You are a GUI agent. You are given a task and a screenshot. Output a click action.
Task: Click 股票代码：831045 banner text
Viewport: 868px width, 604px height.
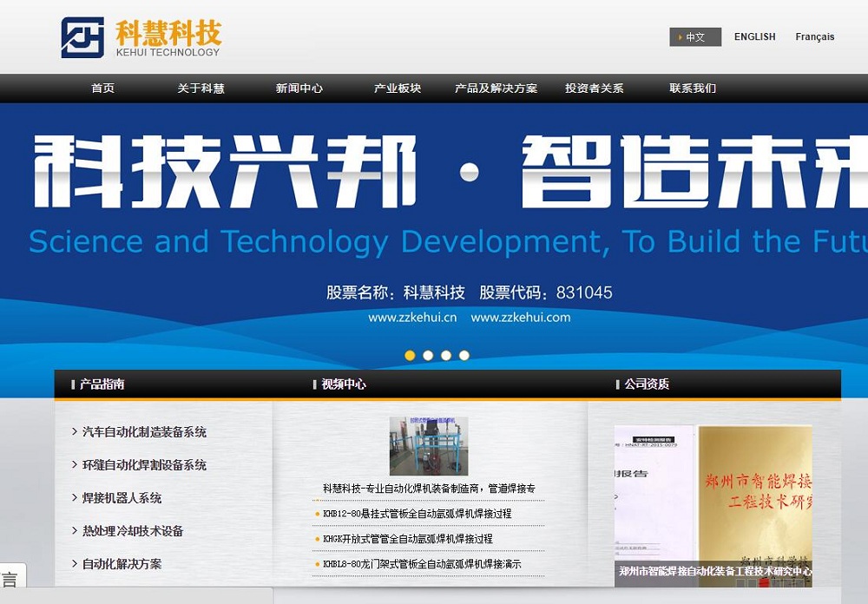tap(545, 292)
